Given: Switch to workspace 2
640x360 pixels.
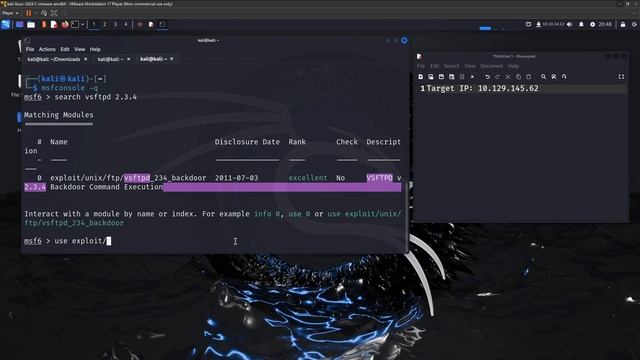Looking at the screenshot, I should click(x=104, y=24).
